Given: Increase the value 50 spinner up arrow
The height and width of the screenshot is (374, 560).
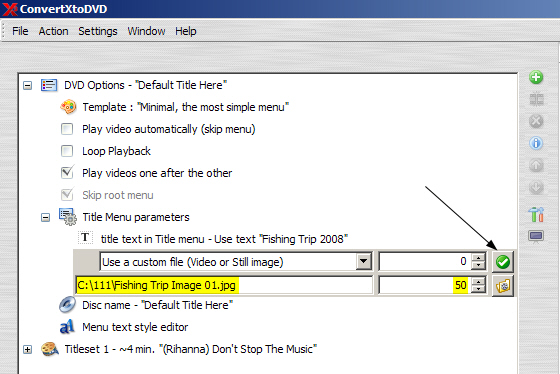Looking at the screenshot, I should pos(478,281).
